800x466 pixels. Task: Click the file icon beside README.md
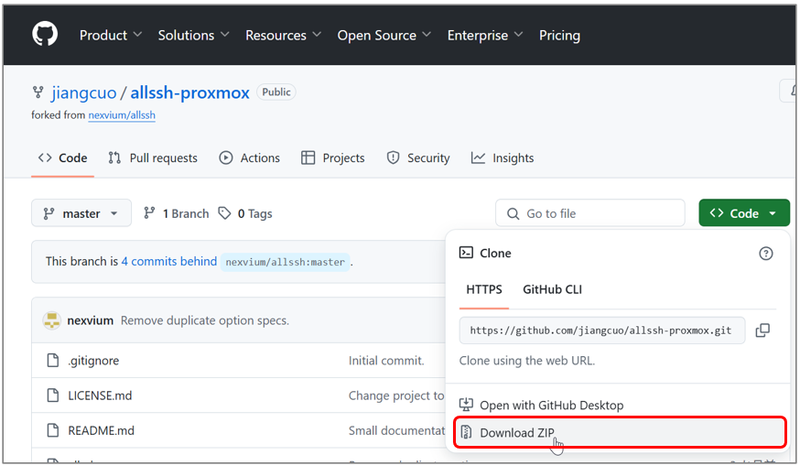click(x=53, y=430)
